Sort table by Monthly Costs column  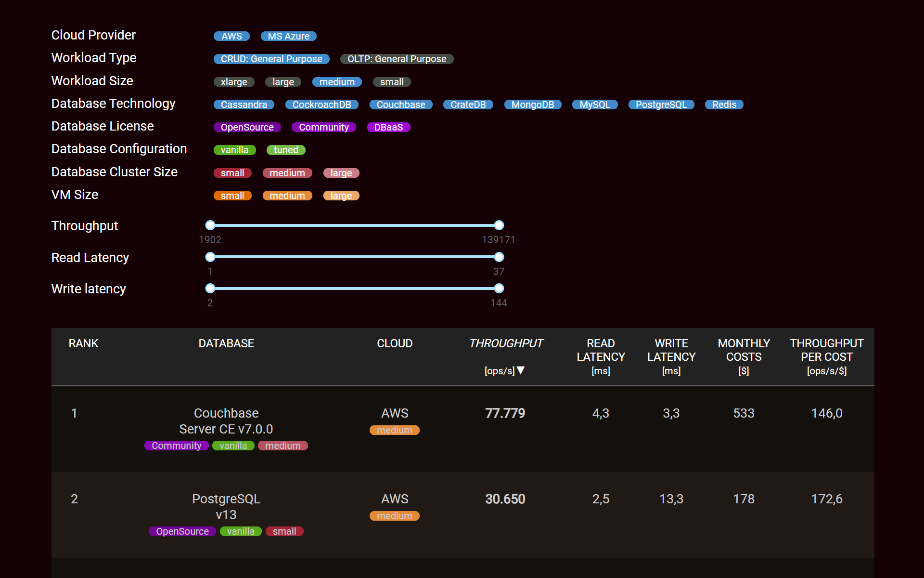tap(744, 356)
